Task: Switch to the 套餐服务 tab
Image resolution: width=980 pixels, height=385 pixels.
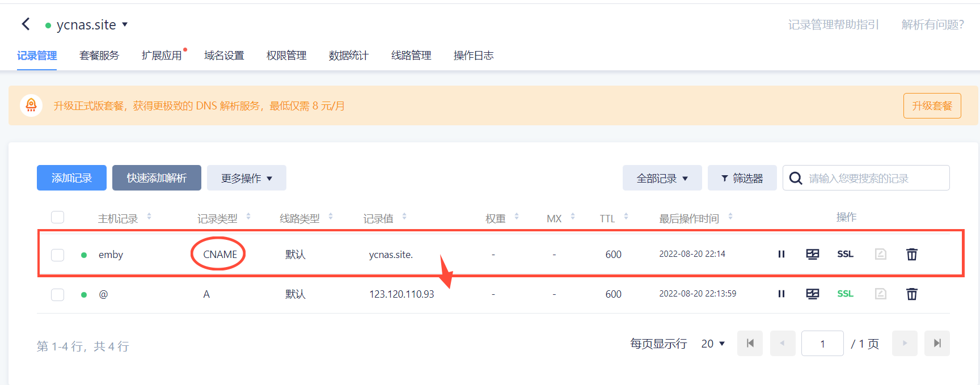Action: pos(99,56)
